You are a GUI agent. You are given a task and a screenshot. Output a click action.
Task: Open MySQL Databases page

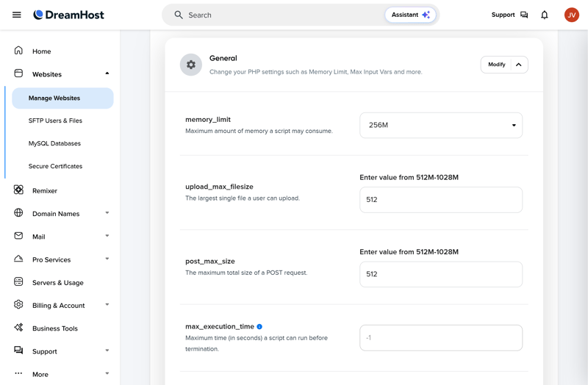pos(54,143)
